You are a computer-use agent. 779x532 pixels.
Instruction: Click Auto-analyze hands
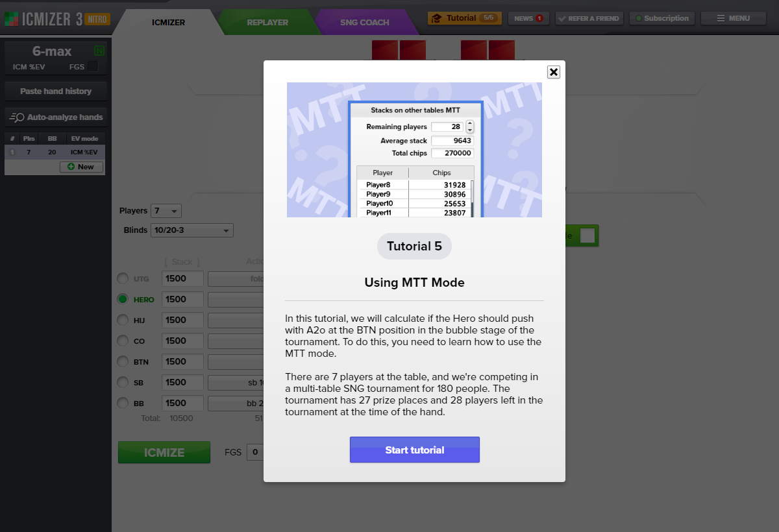55,117
